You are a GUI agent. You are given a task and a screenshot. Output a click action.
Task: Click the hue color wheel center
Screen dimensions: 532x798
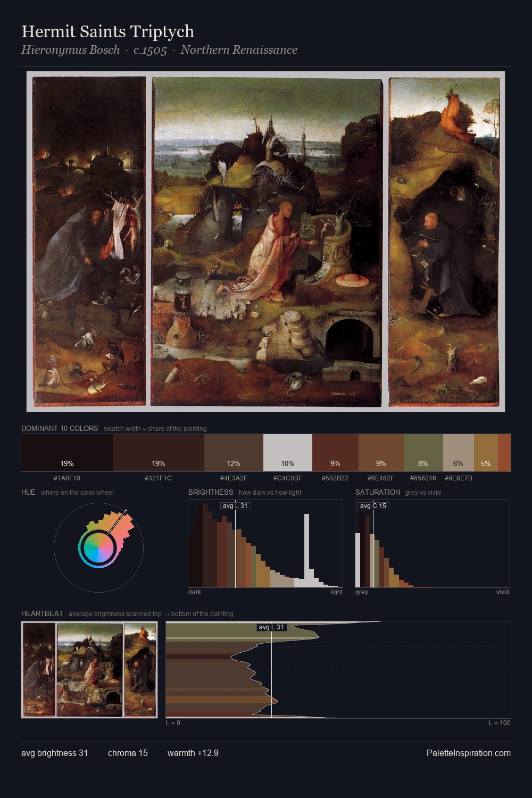pyautogui.click(x=98, y=547)
